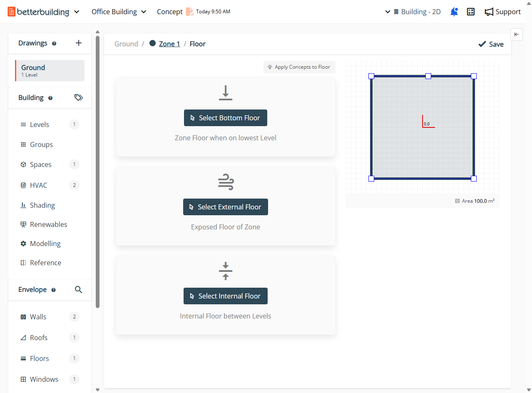The width and height of the screenshot is (532, 393).
Task: Click the top-middle handle of floor polygon
Action: tap(428, 76)
